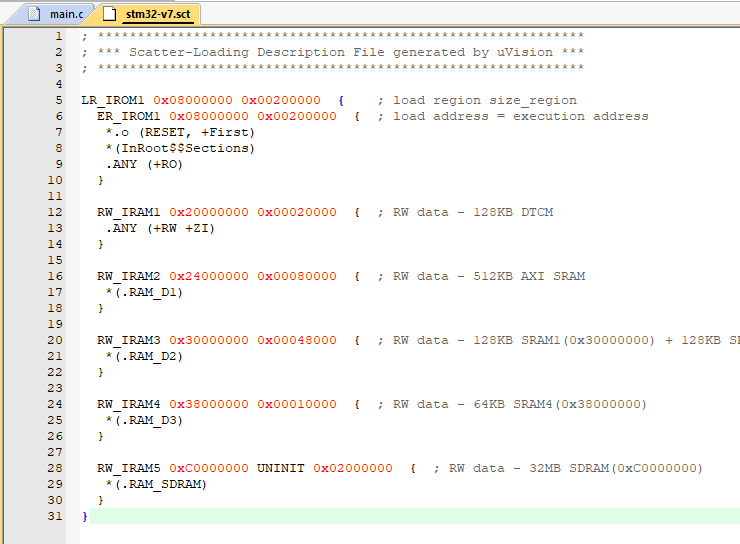Click the main.c tab file icon
740x544 pixels.
[34, 14]
